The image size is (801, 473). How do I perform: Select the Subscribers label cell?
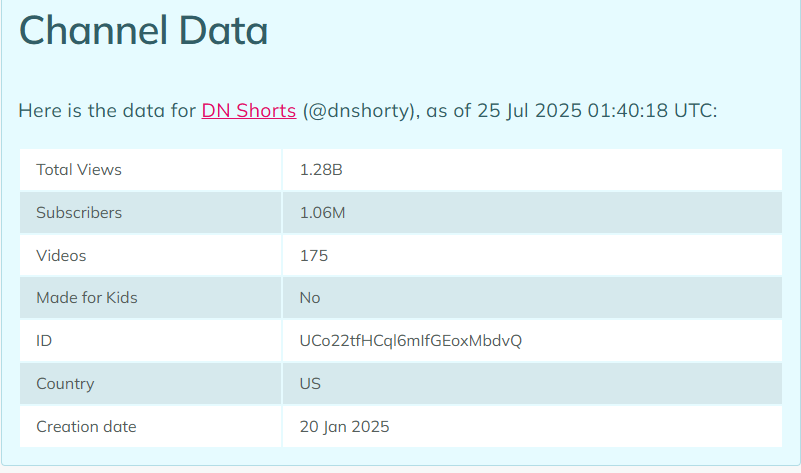point(151,212)
